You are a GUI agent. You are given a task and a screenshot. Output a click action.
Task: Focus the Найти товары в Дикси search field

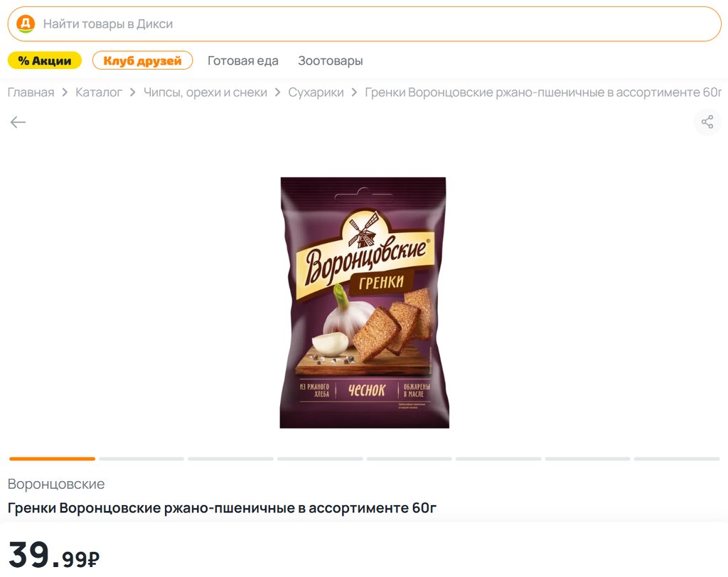click(364, 23)
